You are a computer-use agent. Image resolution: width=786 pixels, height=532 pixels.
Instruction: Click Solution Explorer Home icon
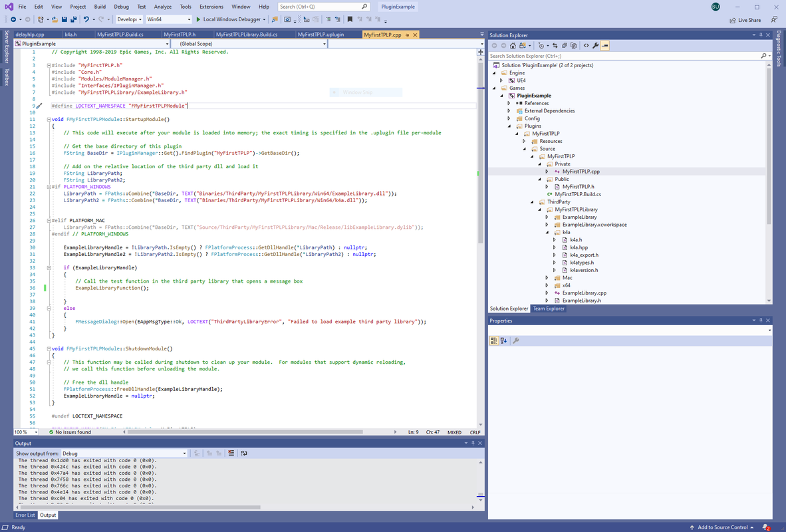[513, 46]
